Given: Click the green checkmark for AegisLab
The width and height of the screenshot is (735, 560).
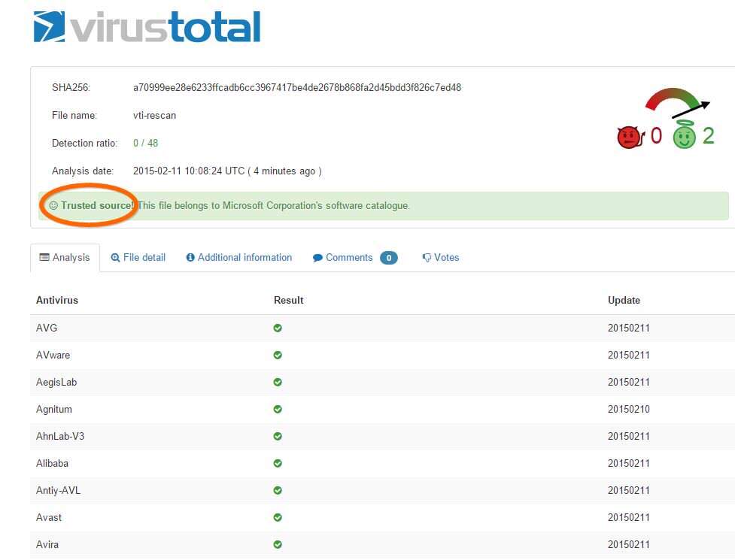Looking at the screenshot, I should coord(278,382).
